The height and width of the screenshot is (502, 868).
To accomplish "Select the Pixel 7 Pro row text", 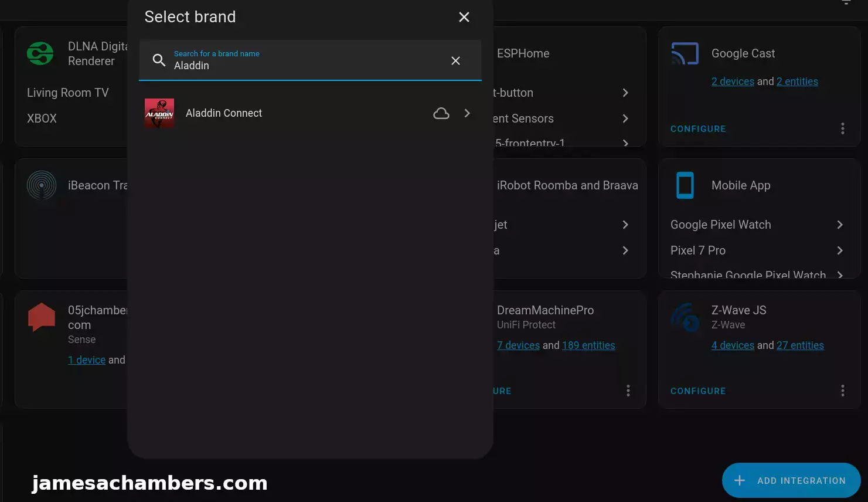I will click(697, 250).
